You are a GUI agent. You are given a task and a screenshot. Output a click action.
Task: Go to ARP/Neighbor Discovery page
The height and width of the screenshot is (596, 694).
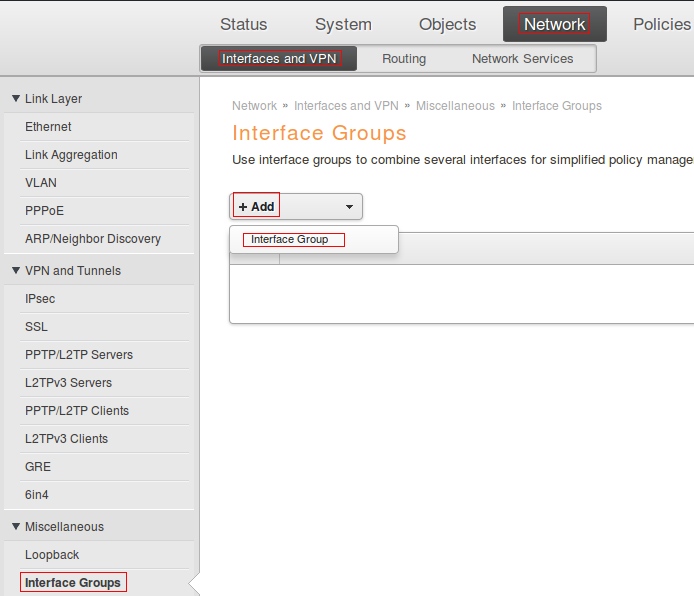(93, 239)
